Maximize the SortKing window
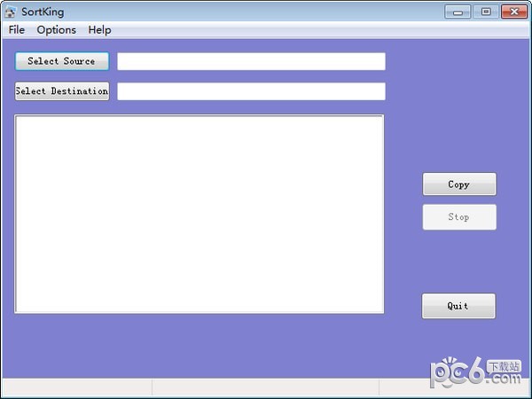The image size is (532, 399). 486,12
